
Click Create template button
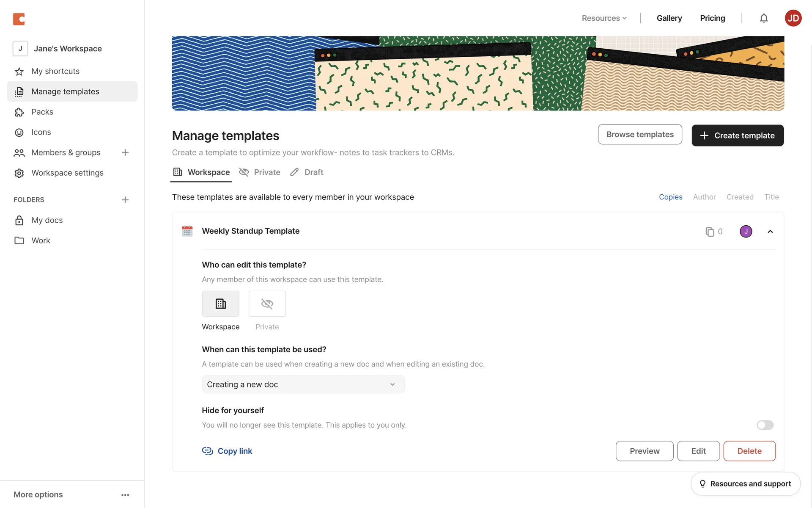[x=737, y=135]
